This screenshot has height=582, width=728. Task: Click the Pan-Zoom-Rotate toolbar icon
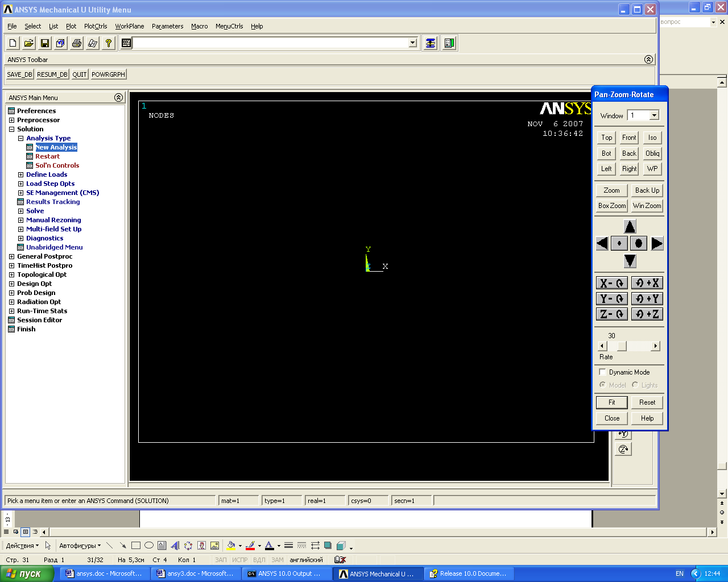pyautogui.click(x=61, y=43)
